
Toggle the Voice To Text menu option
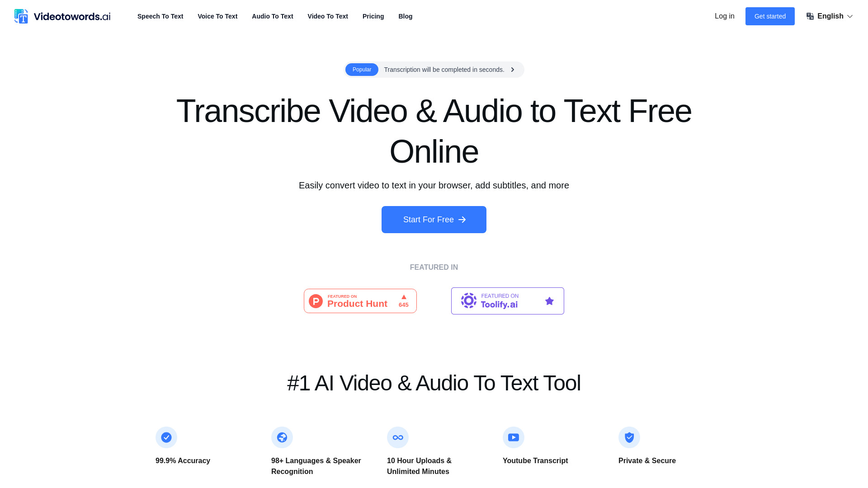point(217,16)
